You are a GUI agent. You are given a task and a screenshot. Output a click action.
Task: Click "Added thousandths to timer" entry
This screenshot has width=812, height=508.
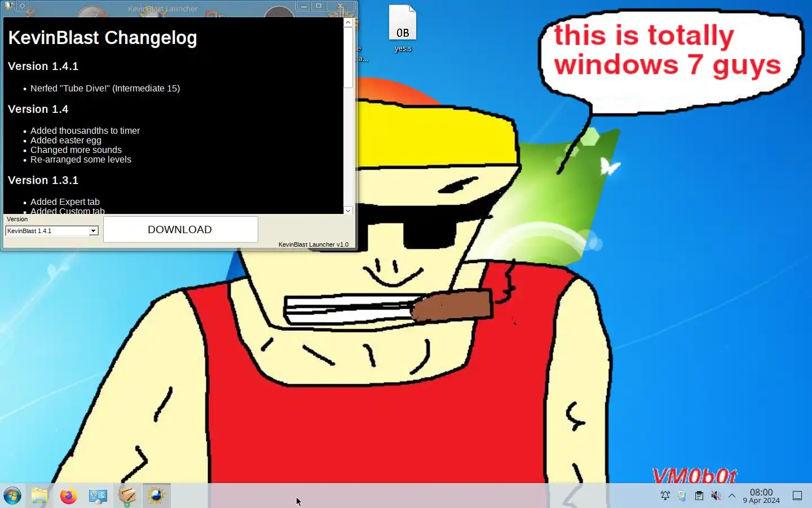[x=85, y=131]
